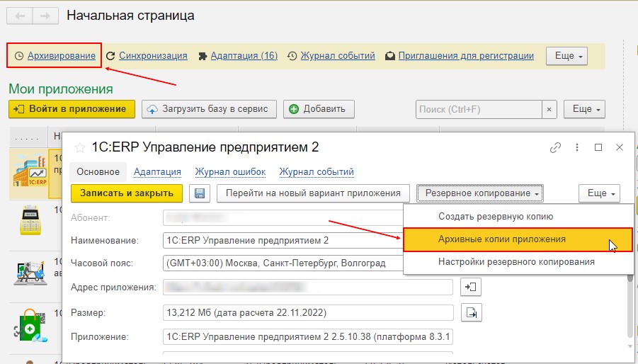The height and width of the screenshot is (364, 638).
Task: Click Перейти на новый вариант приложения
Action: coord(313,193)
